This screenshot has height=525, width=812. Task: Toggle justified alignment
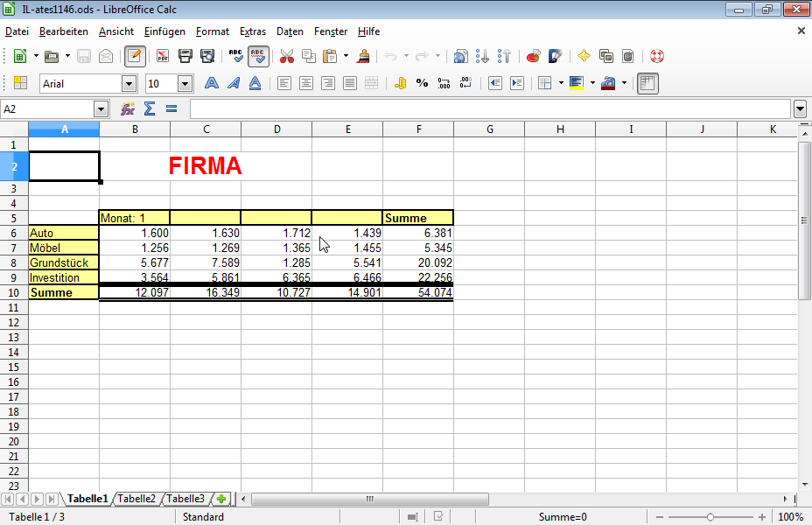click(349, 83)
